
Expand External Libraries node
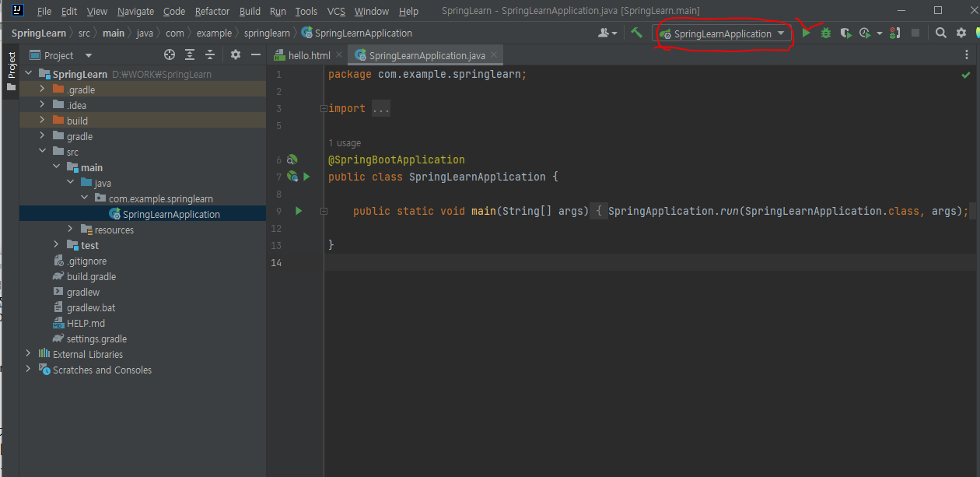click(29, 354)
